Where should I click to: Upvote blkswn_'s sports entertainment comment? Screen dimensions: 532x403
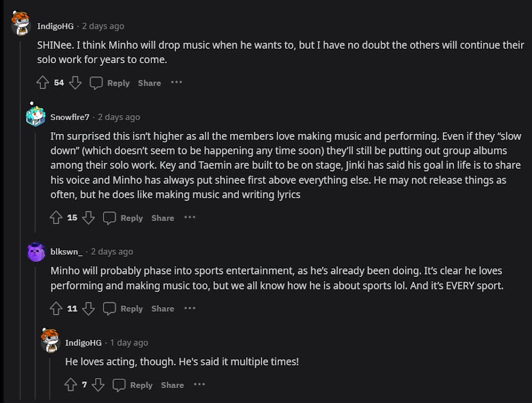tap(56, 309)
